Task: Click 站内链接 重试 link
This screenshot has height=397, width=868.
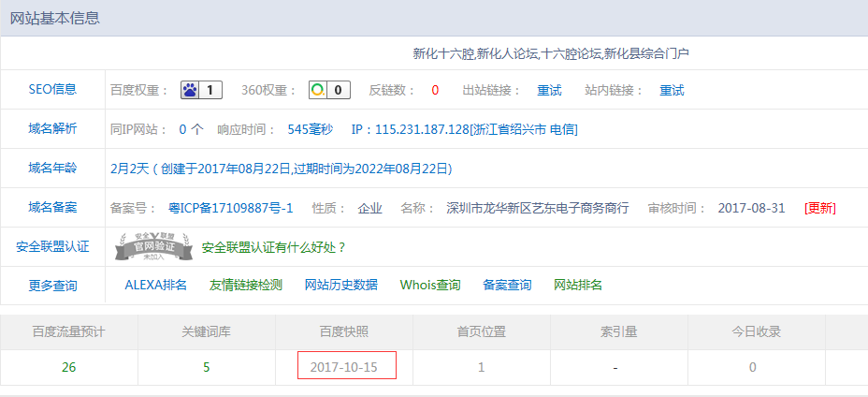Action: tap(672, 91)
